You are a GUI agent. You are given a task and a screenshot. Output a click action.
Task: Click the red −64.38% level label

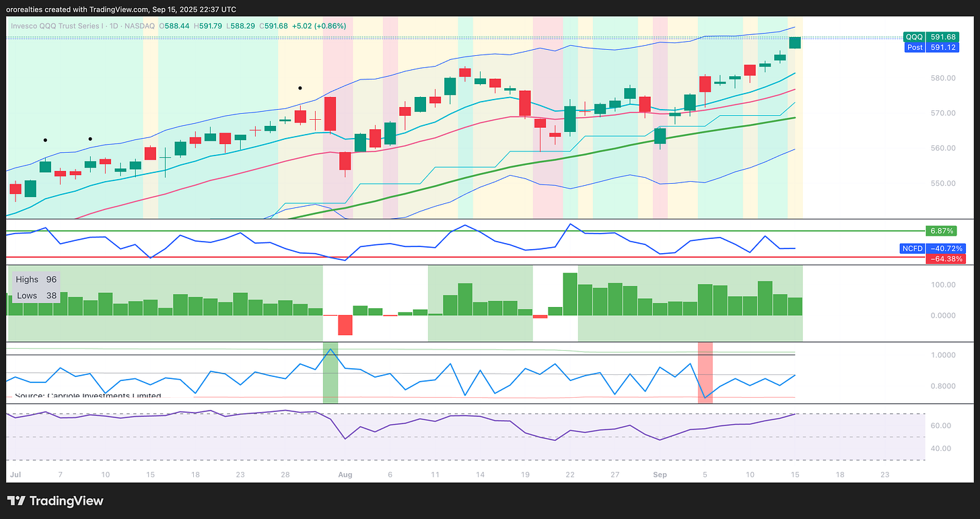[x=946, y=258]
